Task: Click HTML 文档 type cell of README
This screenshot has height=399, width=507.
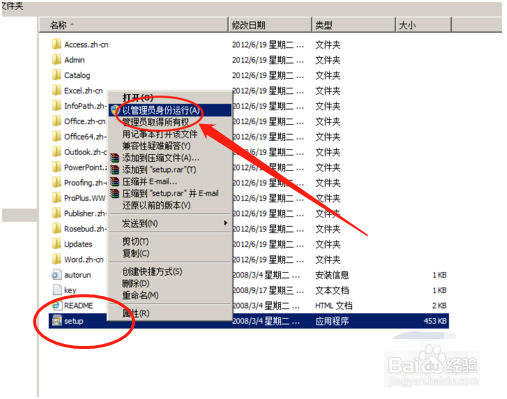Action: tap(334, 305)
